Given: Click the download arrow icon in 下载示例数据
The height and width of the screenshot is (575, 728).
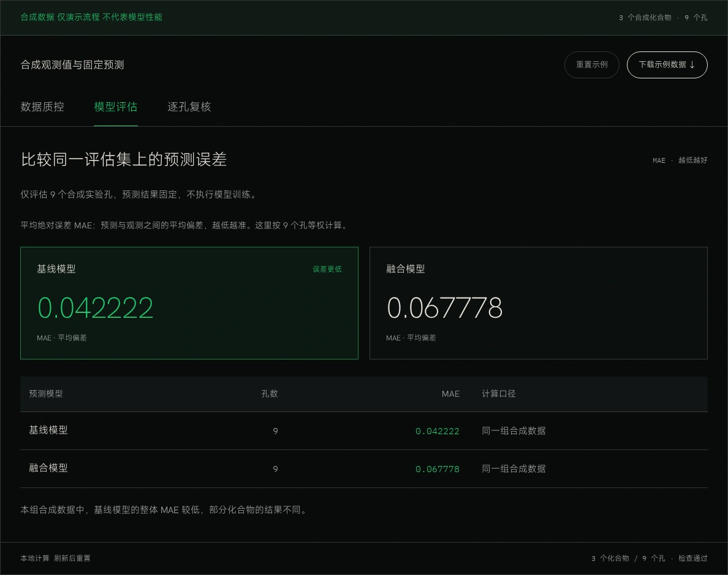Looking at the screenshot, I should [692, 65].
